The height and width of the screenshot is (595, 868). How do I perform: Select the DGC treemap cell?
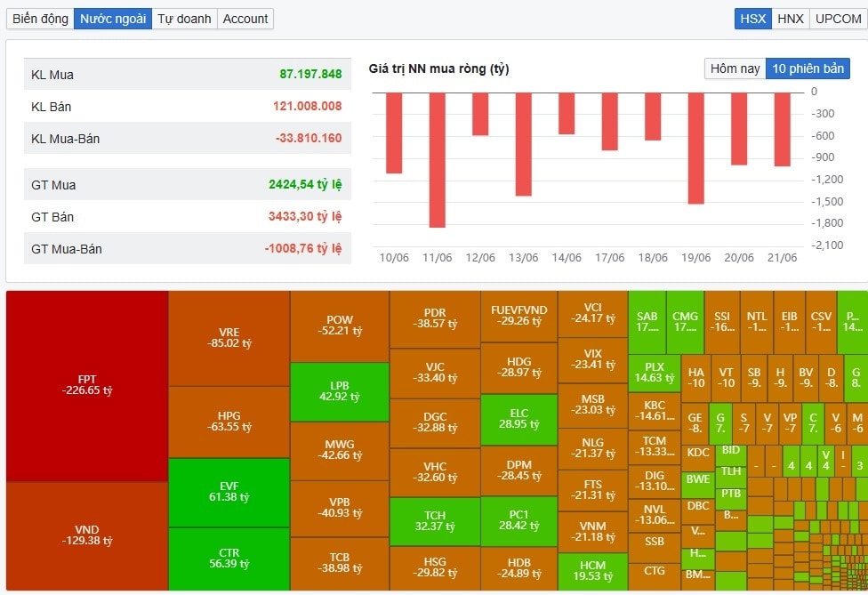[x=435, y=422]
